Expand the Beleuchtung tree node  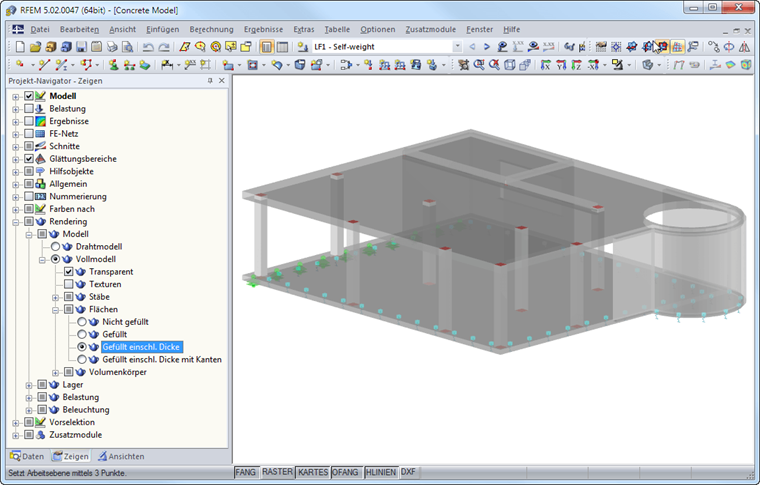pos(29,410)
